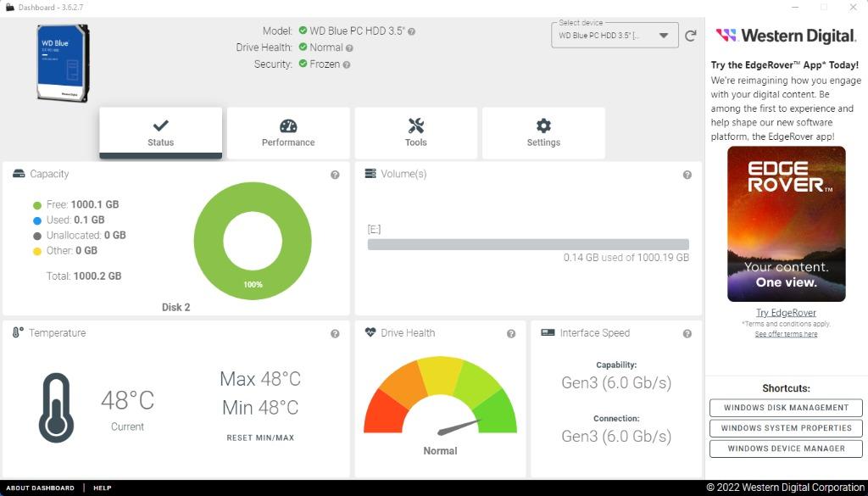Click the Capacity drive icon
868x496 pixels.
(x=19, y=174)
